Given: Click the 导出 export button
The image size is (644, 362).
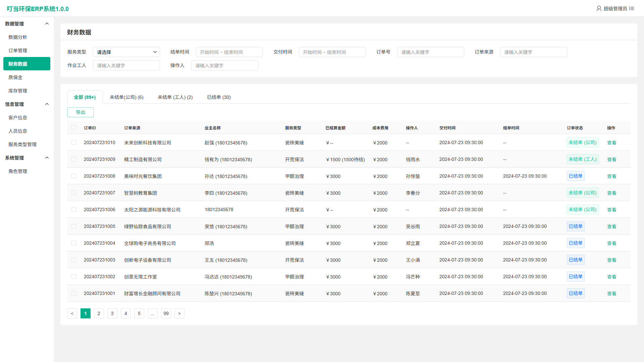Looking at the screenshot, I should click(80, 112).
